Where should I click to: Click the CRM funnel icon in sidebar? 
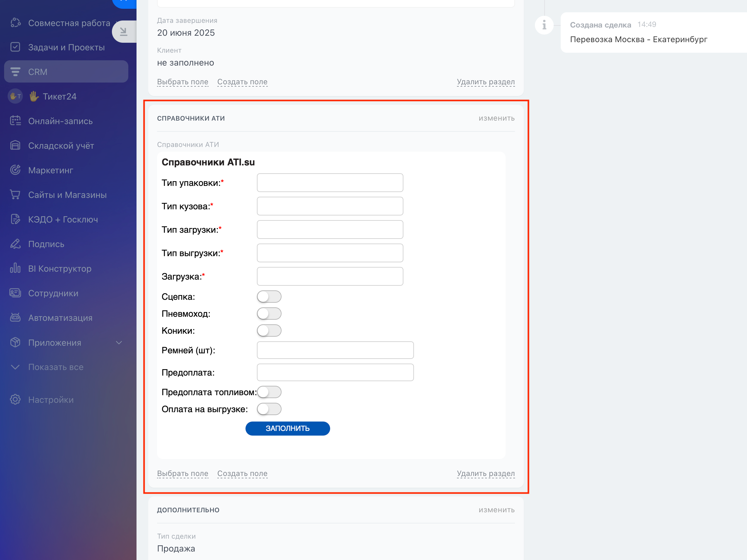pos(15,71)
